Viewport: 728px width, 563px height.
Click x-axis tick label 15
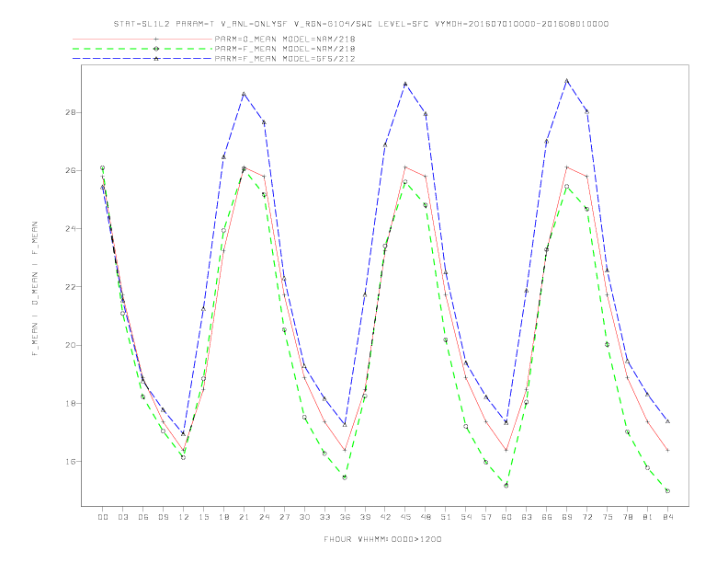203,517
